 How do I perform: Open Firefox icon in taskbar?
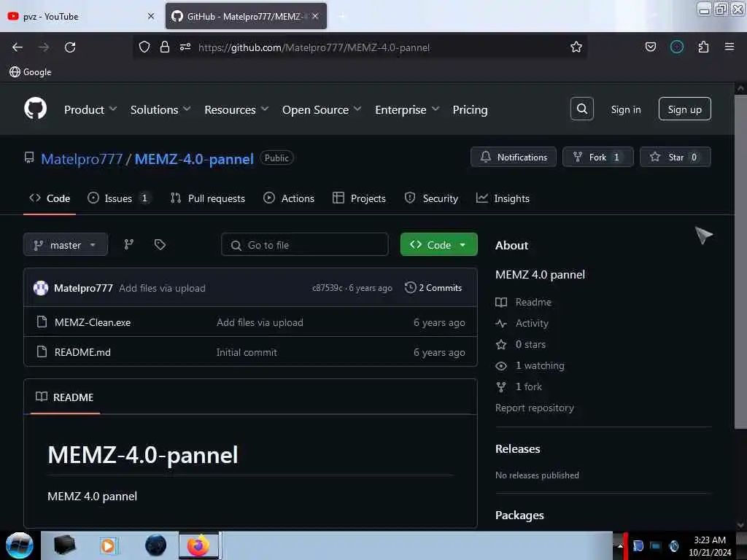198,545
